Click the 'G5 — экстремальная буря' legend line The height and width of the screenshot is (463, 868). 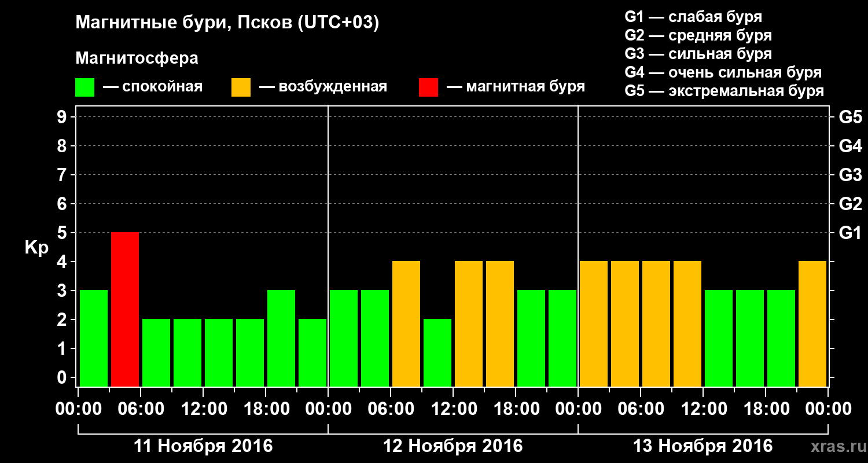coord(724,91)
